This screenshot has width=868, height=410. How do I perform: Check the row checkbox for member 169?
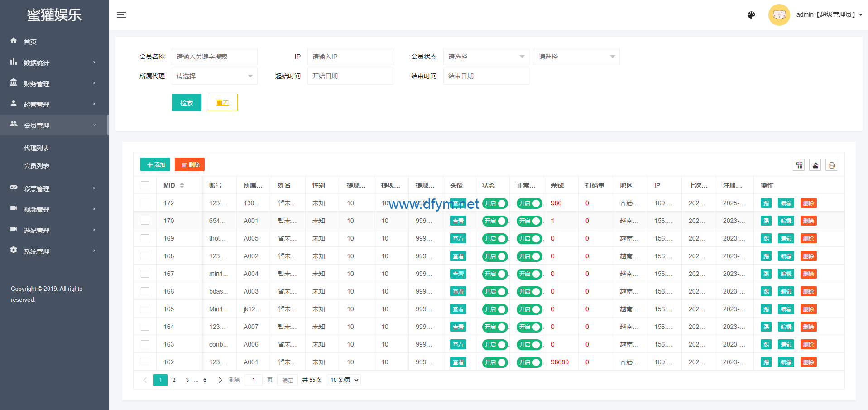point(145,238)
